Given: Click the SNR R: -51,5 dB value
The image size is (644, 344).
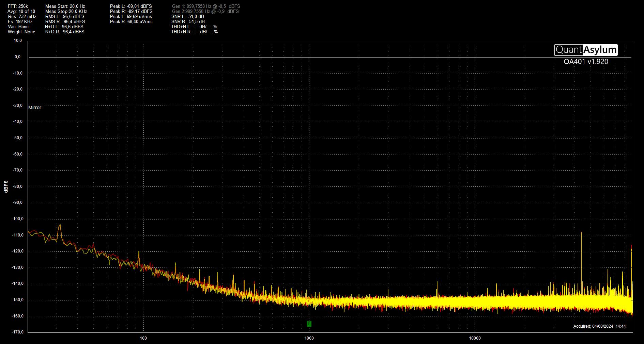Looking at the screenshot, I should click(x=188, y=22).
